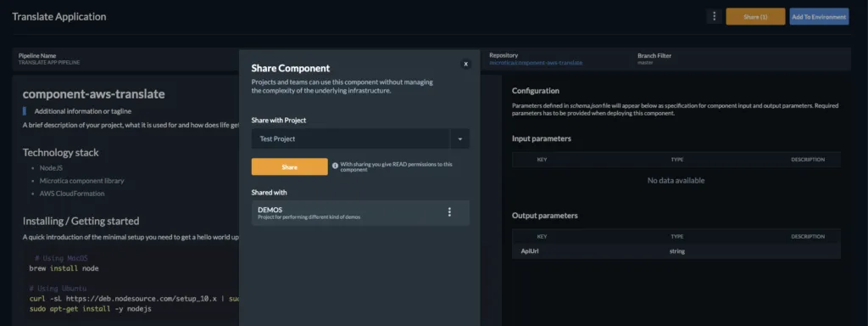Click the component-aws-translate readme heading
Screen dimensions: 868x326
(93, 94)
